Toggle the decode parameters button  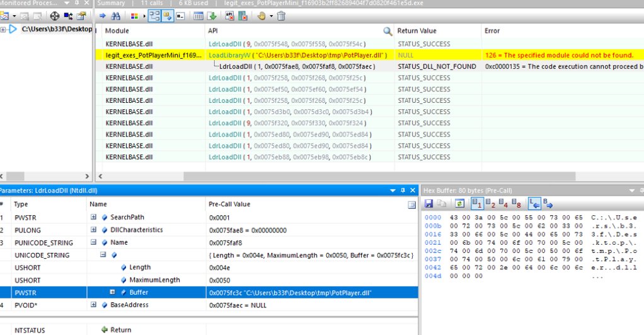point(168,16)
